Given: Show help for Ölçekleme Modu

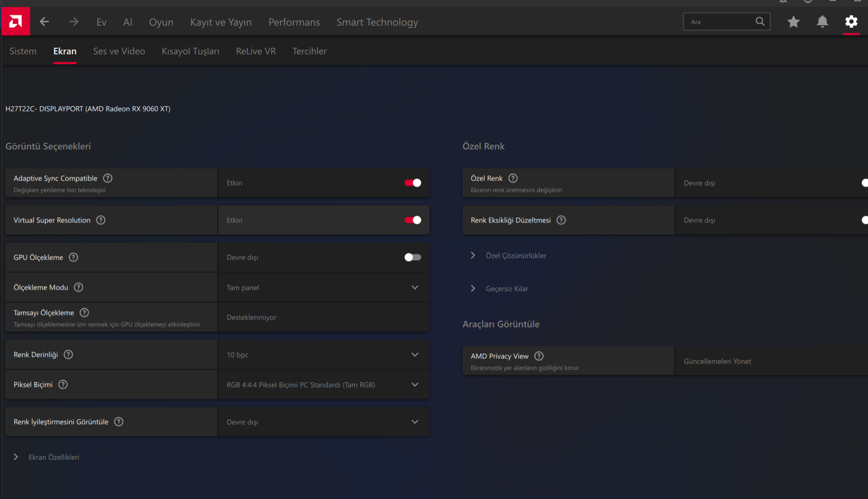Looking at the screenshot, I should (x=79, y=287).
